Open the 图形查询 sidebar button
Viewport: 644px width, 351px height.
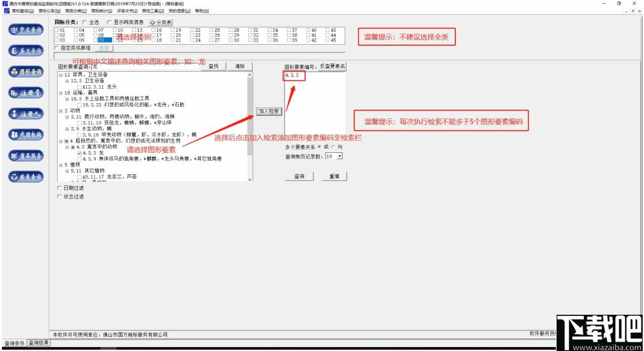[26, 71]
